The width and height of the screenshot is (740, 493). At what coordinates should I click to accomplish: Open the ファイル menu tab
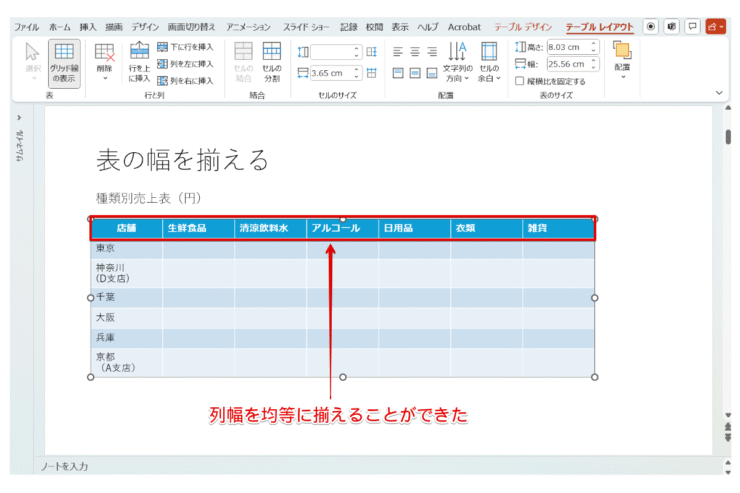click(x=26, y=27)
